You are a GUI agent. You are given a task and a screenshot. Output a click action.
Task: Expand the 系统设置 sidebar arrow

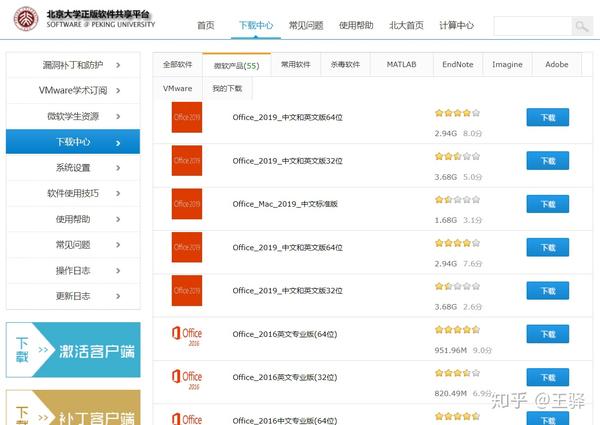[118, 168]
